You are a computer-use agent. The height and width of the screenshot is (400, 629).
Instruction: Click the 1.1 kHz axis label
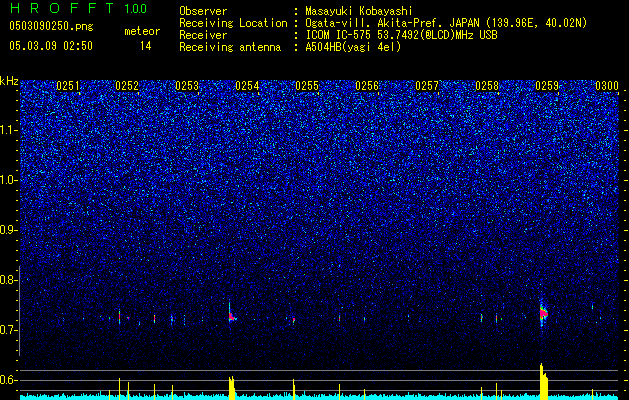[x=9, y=130]
